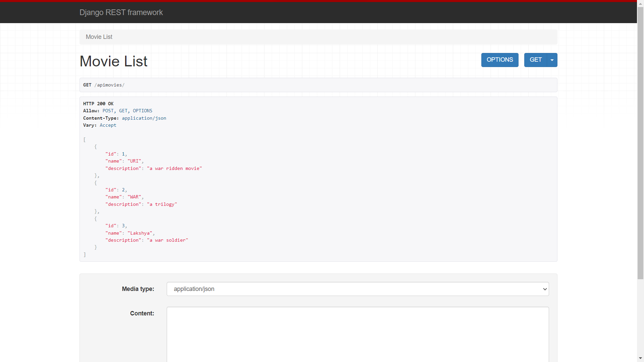Click the "Lakshya" movie name value
Image resolution: width=644 pixels, height=362 pixels.
click(x=140, y=233)
